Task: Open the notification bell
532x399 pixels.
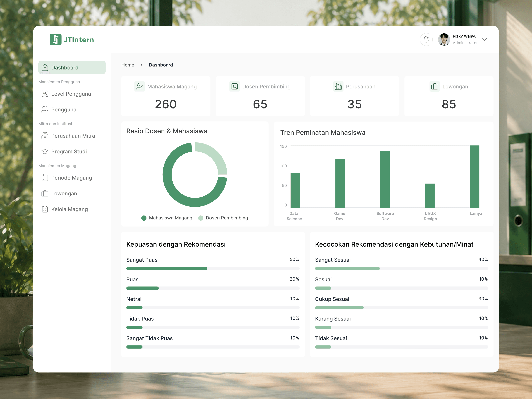Action: pos(426,39)
